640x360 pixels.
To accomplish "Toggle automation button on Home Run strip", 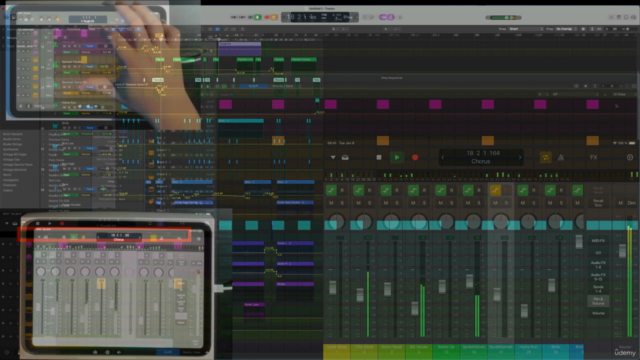I will pyautogui.click(x=522, y=190).
